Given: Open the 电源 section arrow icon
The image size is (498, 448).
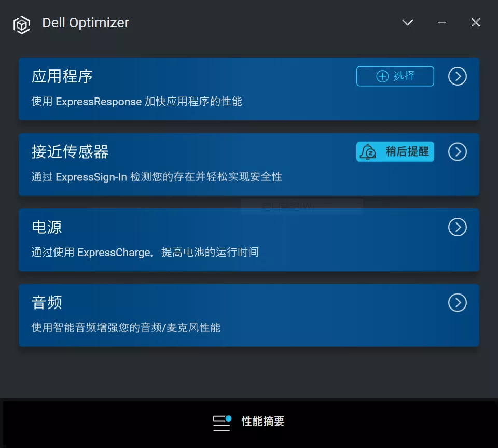Looking at the screenshot, I should [x=457, y=227].
